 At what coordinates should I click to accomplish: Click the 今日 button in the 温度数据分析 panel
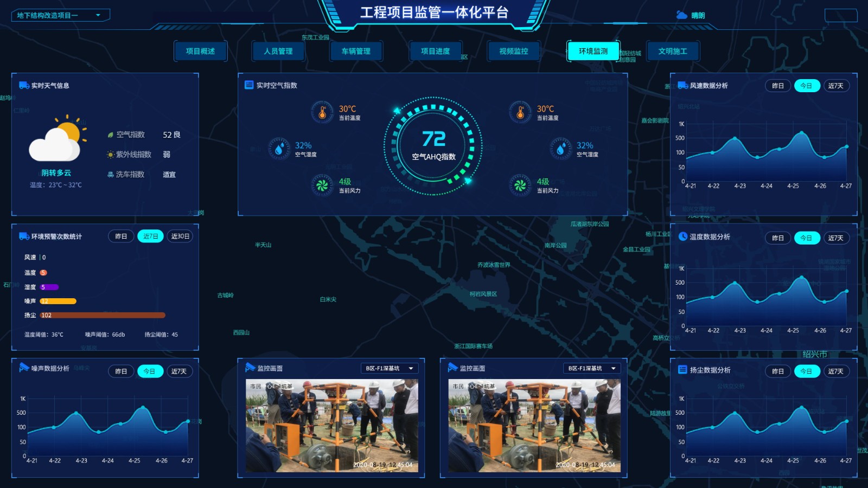[x=807, y=238]
